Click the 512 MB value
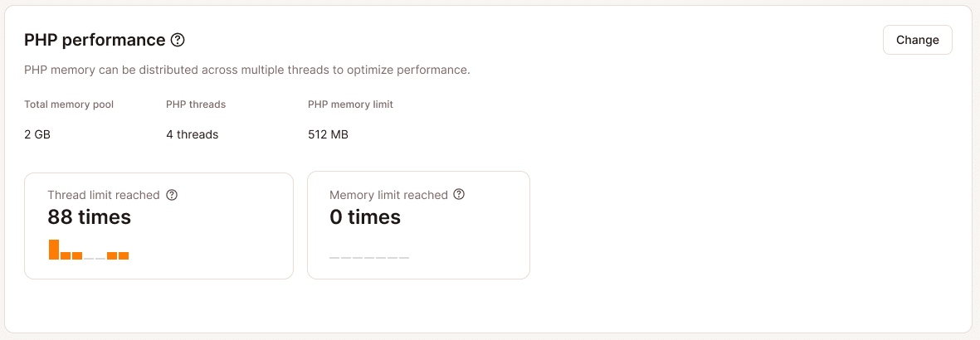The height and width of the screenshot is (340, 980). tap(328, 134)
